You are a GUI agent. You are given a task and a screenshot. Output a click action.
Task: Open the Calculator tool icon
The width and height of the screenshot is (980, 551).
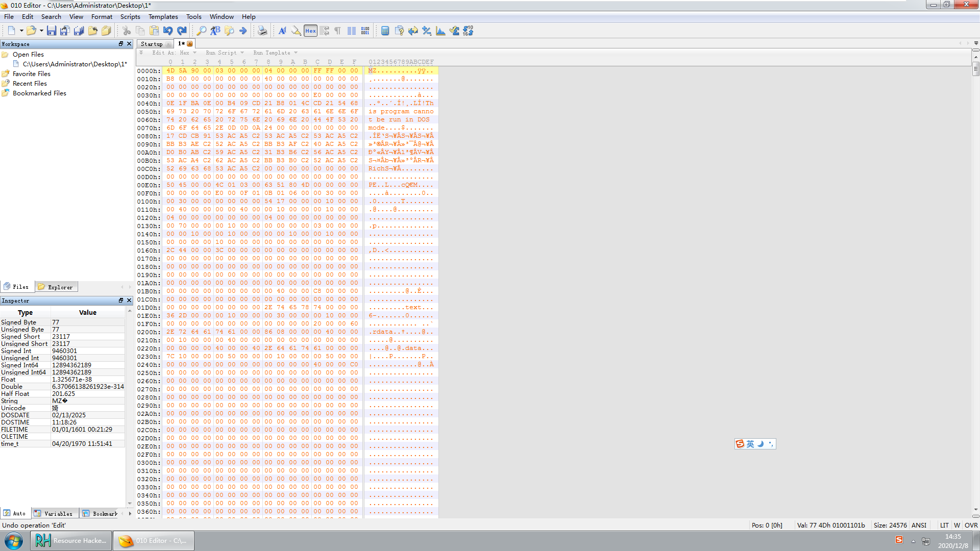click(x=385, y=31)
